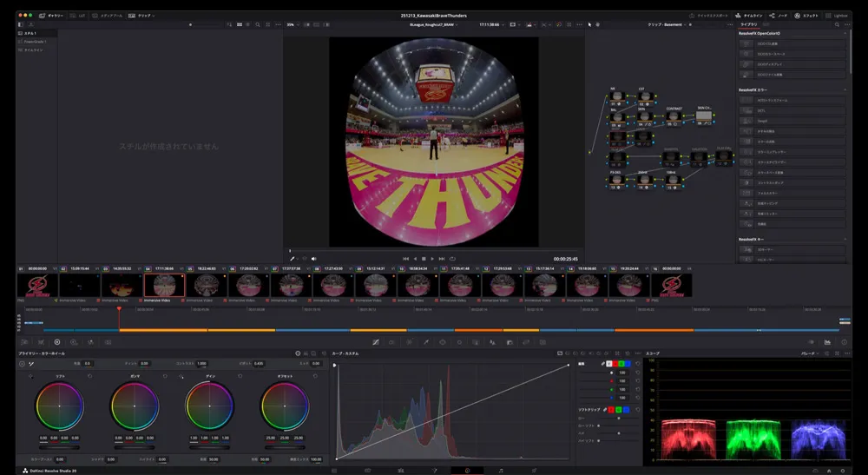Collapse the ResolveFX OpenColorIO section
868x475 pixels.
[x=845, y=34]
